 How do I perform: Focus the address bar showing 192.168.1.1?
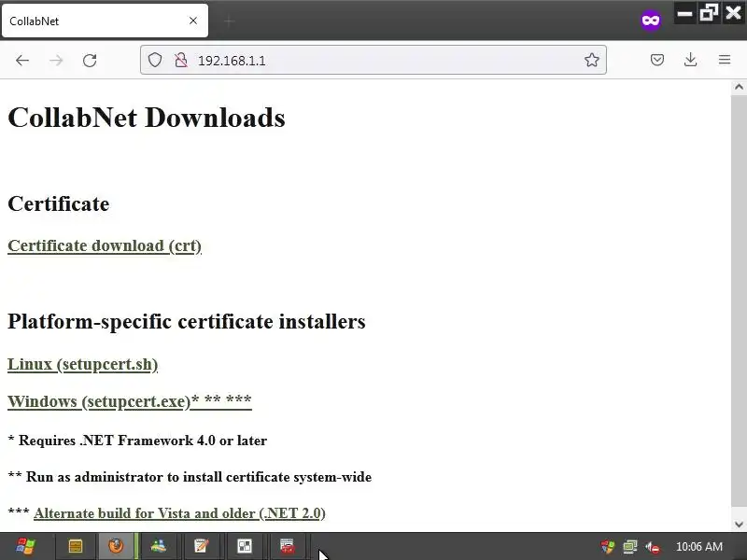(x=373, y=60)
